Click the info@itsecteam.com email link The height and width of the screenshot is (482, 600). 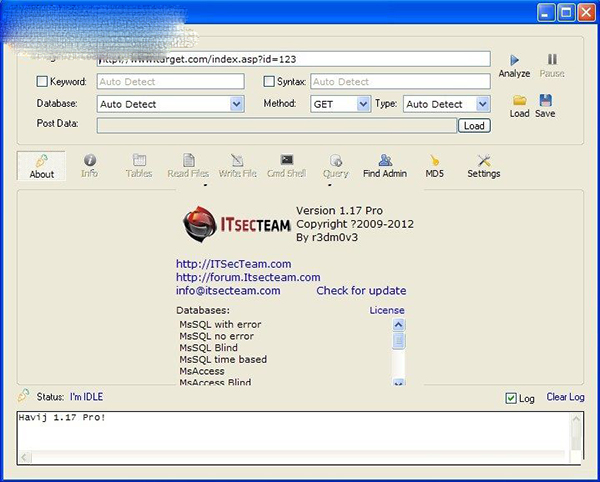228,291
